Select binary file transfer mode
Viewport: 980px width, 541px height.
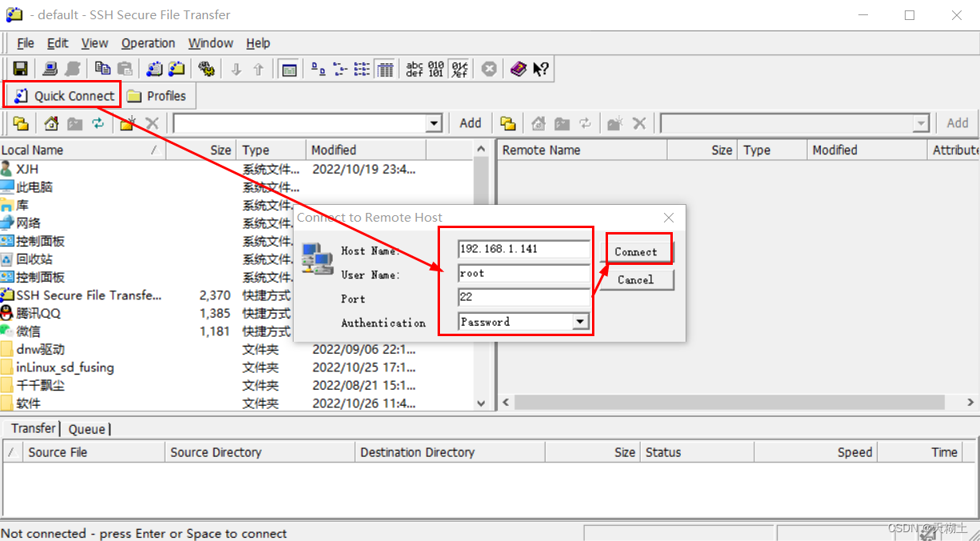tap(438, 69)
